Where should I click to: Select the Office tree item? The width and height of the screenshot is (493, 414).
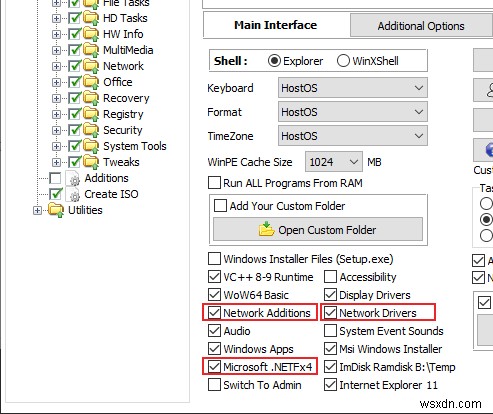118,82
